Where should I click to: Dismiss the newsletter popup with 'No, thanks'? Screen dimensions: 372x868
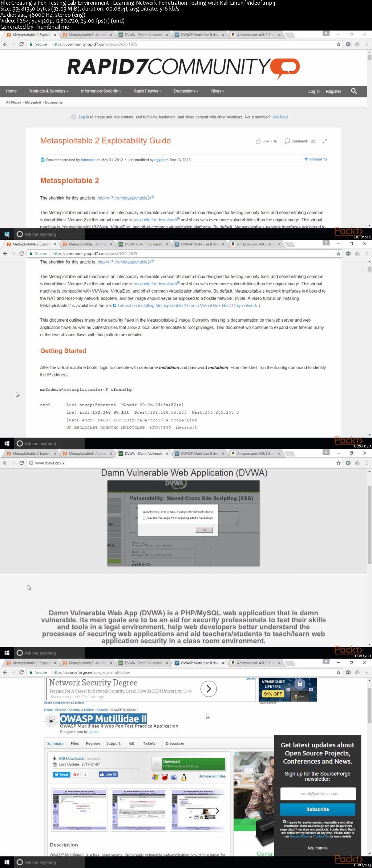tap(318, 848)
